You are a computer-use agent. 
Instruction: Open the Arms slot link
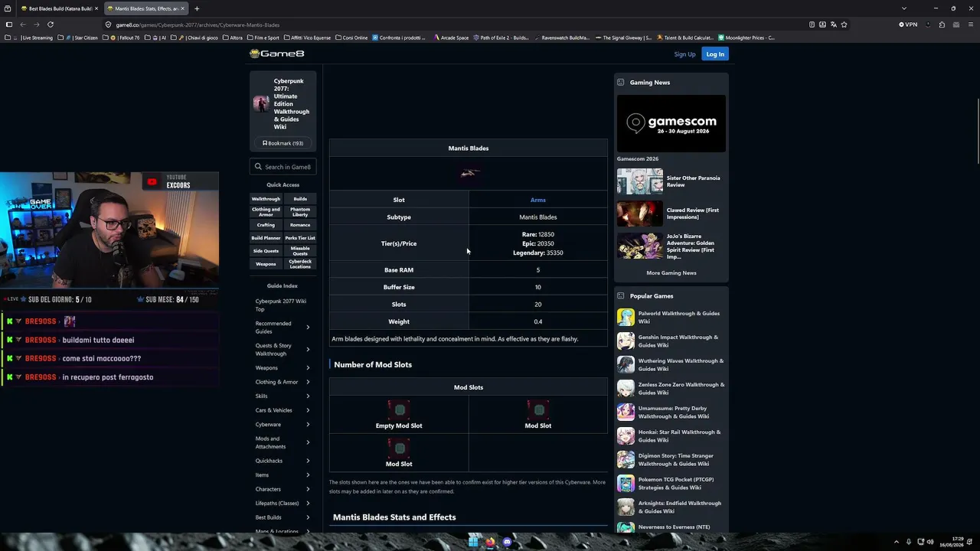pyautogui.click(x=538, y=200)
